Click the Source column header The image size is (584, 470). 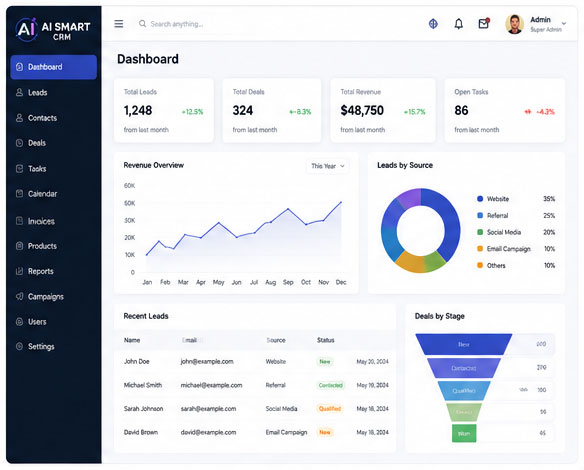[x=276, y=340]
